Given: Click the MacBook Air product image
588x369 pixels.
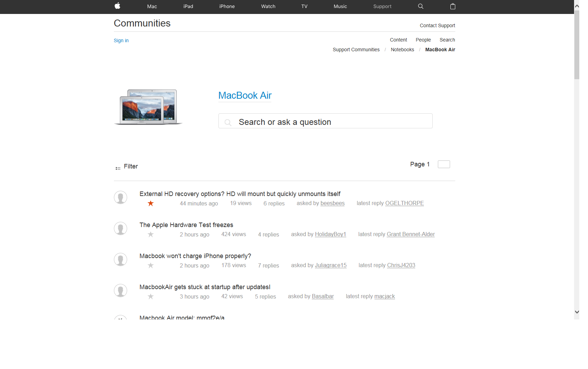Looking at the screenshot, I should [x=148, y=107].
